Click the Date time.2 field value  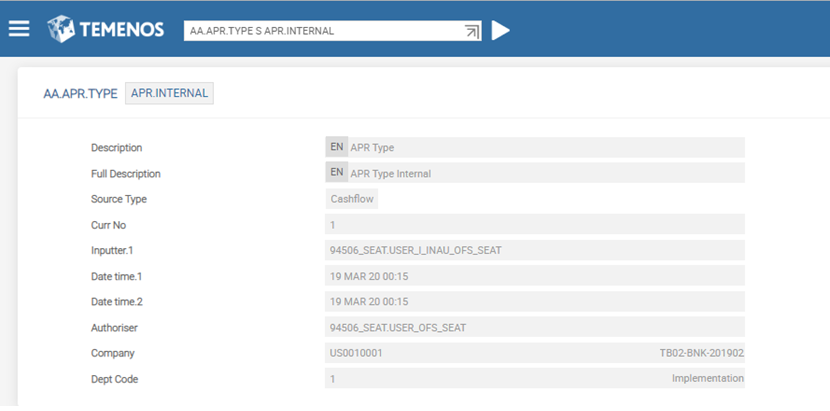click(368, 301)
